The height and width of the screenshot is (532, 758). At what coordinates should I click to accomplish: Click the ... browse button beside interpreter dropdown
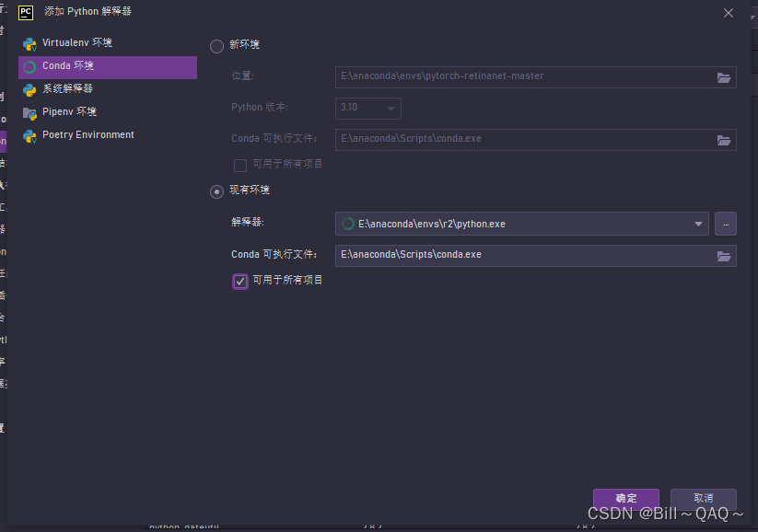tap(725, 223)
